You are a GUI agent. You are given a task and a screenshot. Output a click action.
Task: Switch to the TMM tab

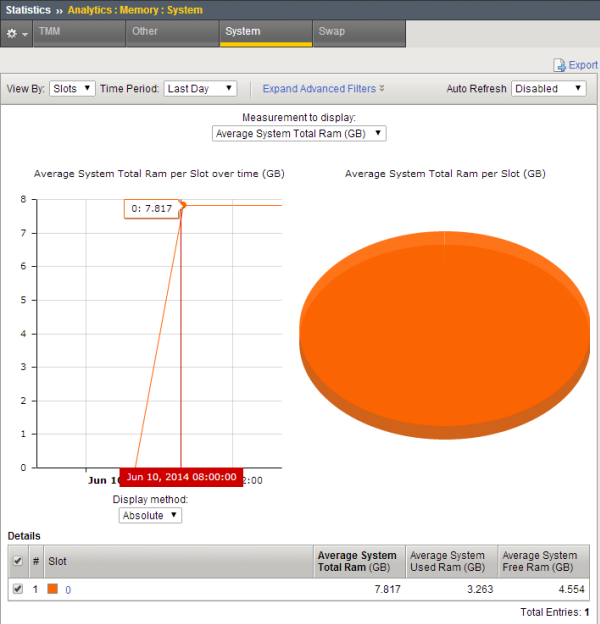point(77,32)
